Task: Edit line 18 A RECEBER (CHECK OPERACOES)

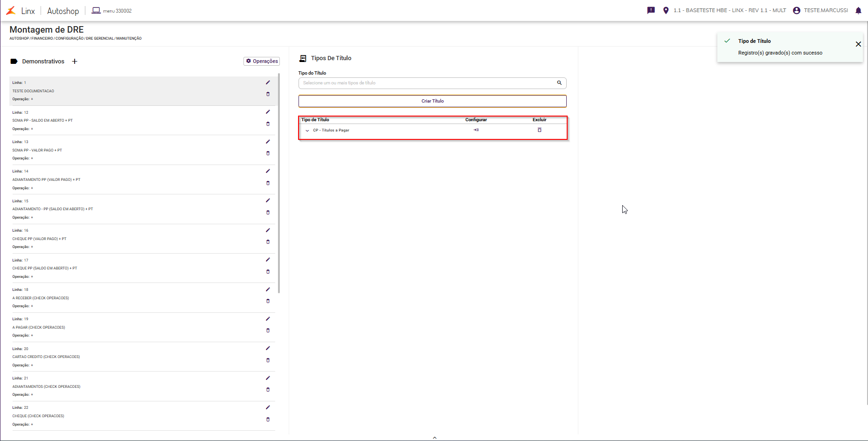Action: (x=268, y=289)
